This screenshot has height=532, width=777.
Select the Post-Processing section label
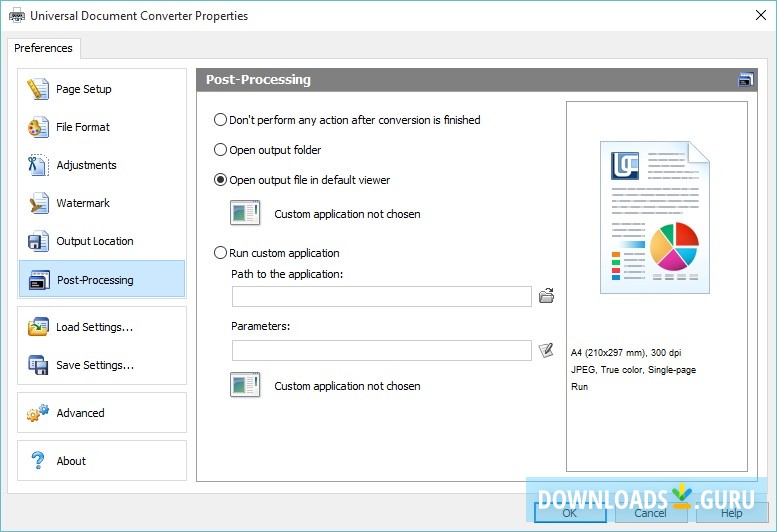pos(95,280)
